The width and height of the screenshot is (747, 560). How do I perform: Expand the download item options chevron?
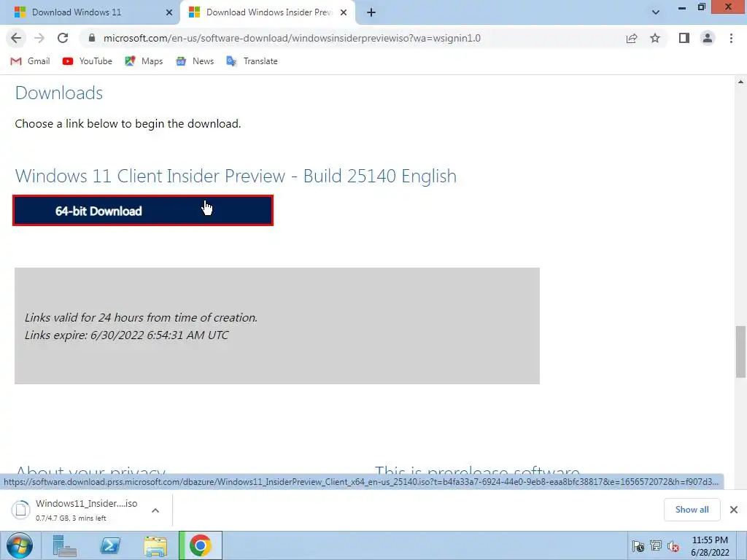pyautogui.click(x=155, y=510)
